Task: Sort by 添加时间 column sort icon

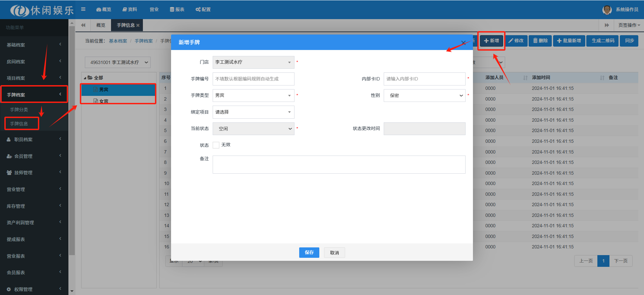Action: click(602, 78)
